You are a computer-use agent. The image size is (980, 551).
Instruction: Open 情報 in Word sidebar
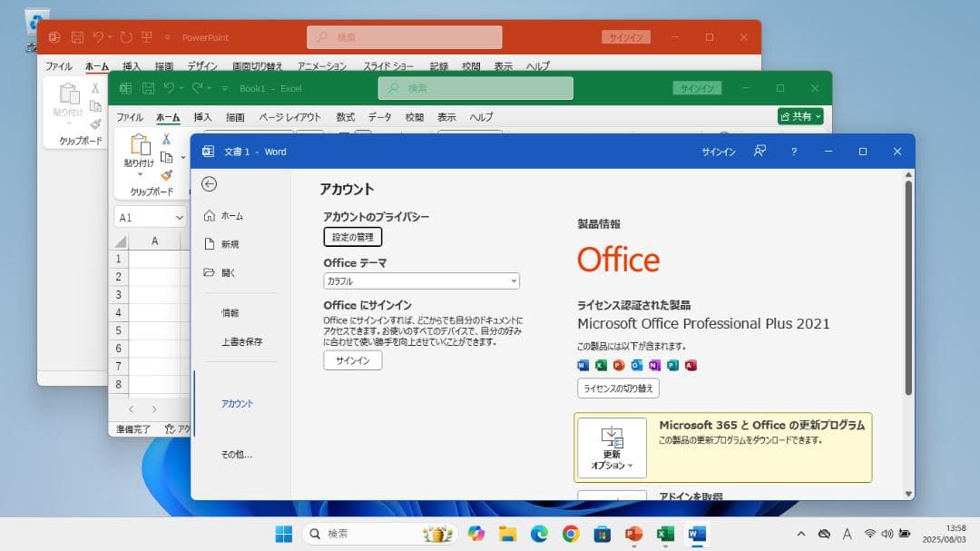[x=230, y=312]
